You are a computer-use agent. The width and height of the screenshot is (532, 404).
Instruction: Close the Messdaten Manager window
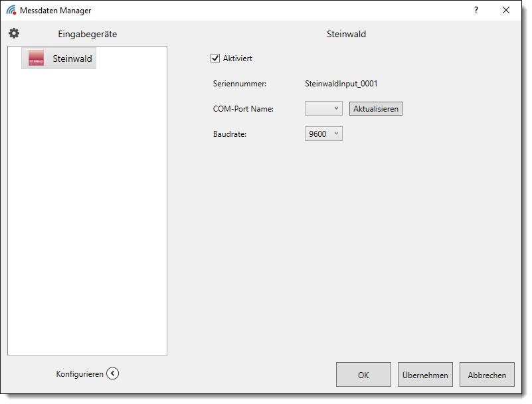pyautogui.click(x=506, y=11)
